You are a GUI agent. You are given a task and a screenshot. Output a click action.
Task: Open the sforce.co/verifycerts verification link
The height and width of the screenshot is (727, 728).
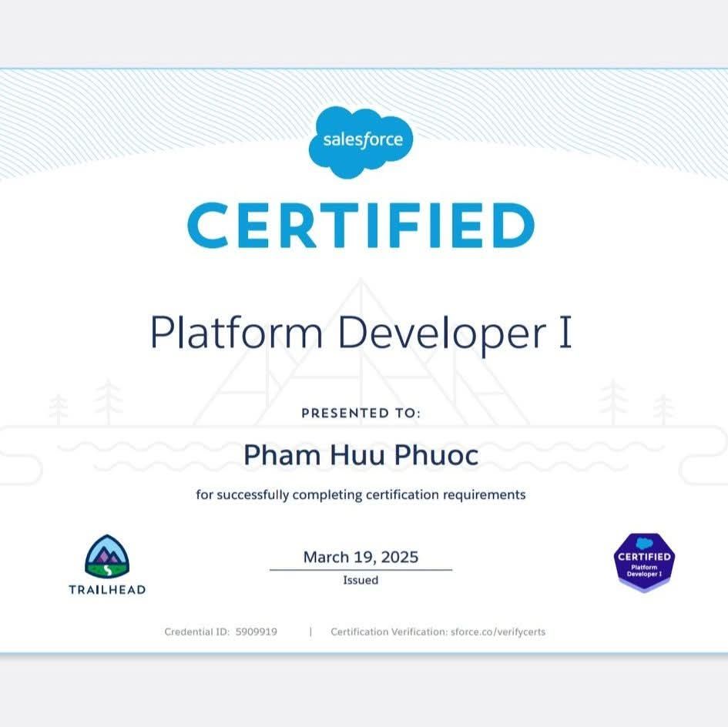point(498,632)
